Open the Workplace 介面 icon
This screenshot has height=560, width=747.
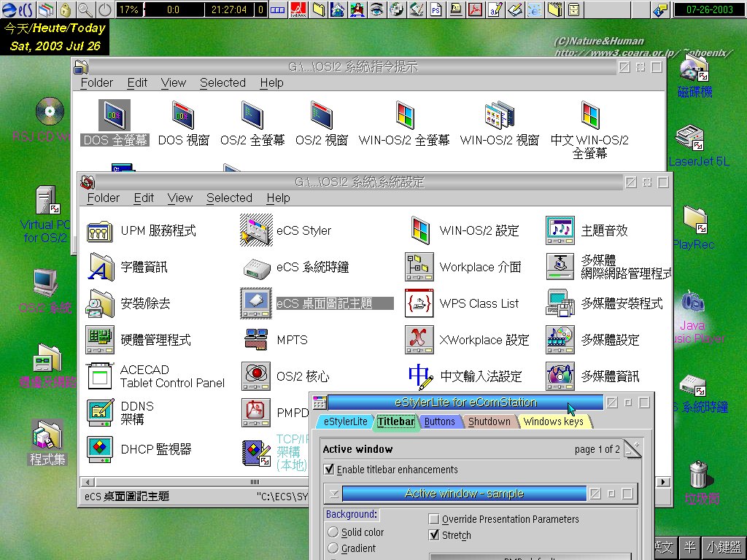click(419, 267)
